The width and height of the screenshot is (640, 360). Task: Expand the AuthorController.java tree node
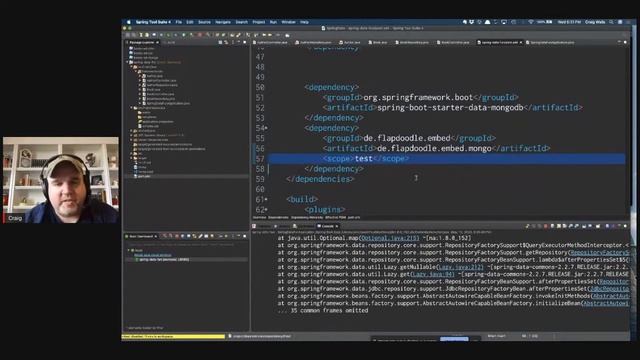140,80
